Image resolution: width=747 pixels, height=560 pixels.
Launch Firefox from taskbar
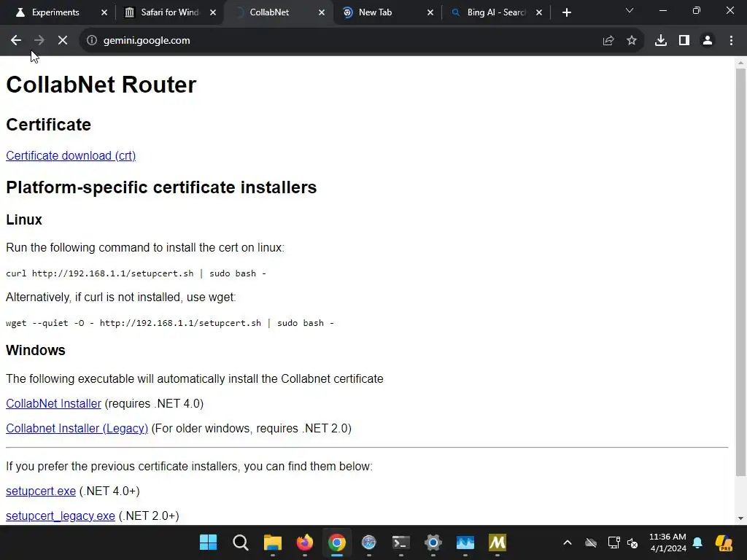click(305, 542)
